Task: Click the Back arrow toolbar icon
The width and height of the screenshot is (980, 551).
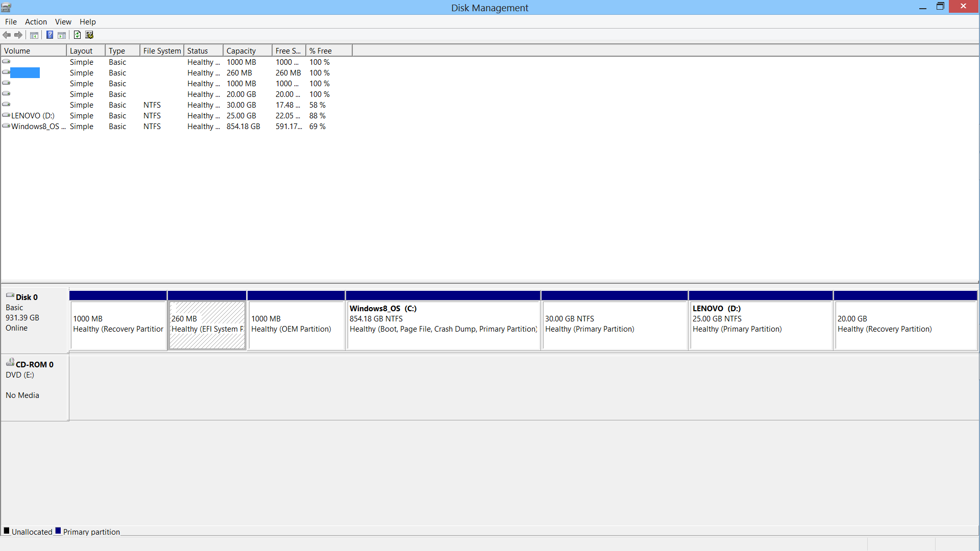Action: (x=7, y=35)
